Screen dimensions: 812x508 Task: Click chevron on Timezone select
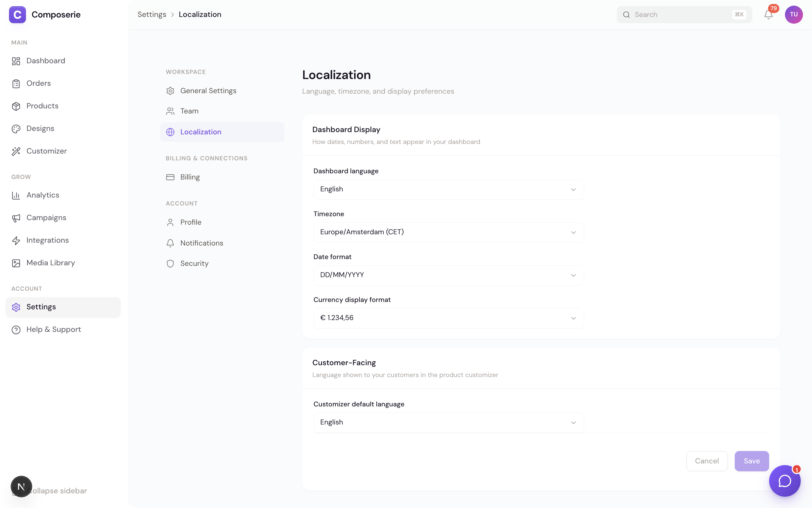click(x=573, y=233)
